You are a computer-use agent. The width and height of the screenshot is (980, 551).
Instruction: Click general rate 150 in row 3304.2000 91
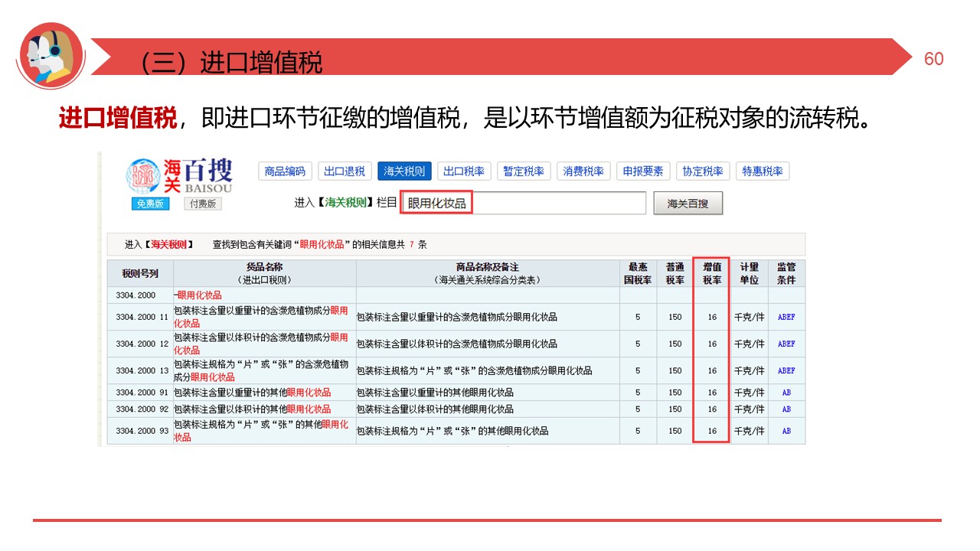(675, 393)
